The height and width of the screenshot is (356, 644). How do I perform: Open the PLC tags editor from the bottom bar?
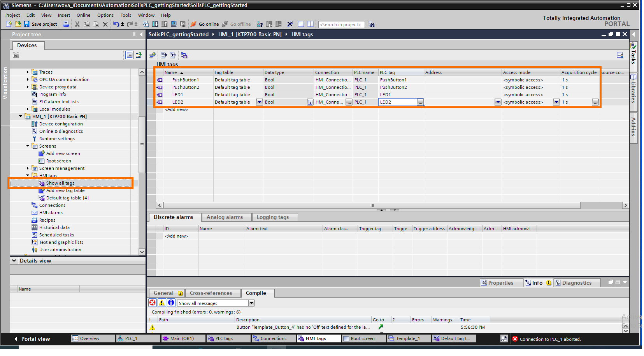pos(228,338)
